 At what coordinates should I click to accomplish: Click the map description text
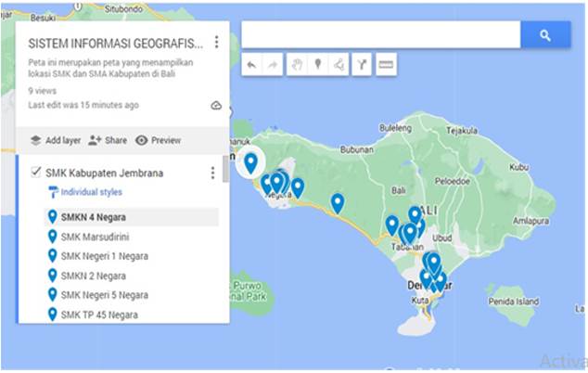pyautogui.click(x=110, y=68)
